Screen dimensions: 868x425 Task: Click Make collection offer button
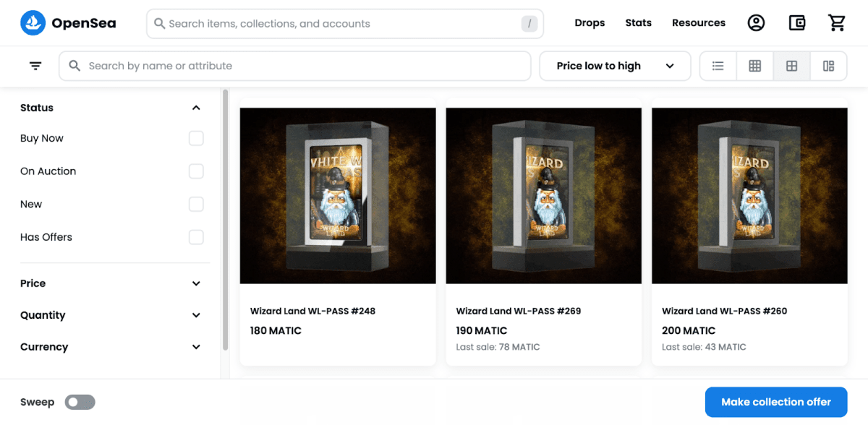tap(775, 402)
